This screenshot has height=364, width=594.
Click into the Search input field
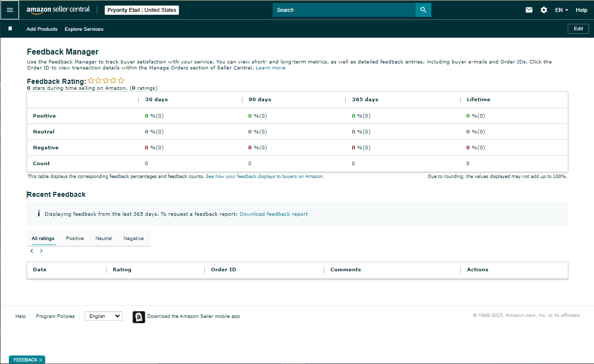coord(344,10)
